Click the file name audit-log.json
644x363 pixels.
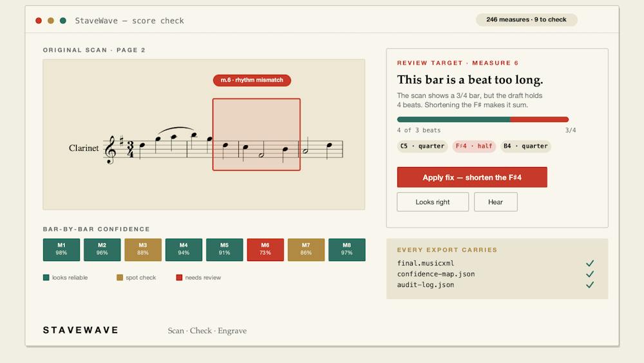(x=426, y=284)
